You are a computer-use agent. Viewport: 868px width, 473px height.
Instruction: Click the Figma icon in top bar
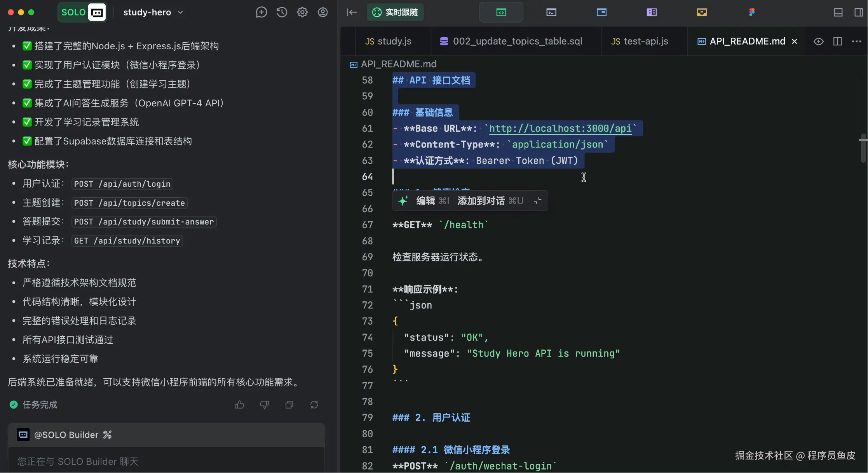point(751,12)
